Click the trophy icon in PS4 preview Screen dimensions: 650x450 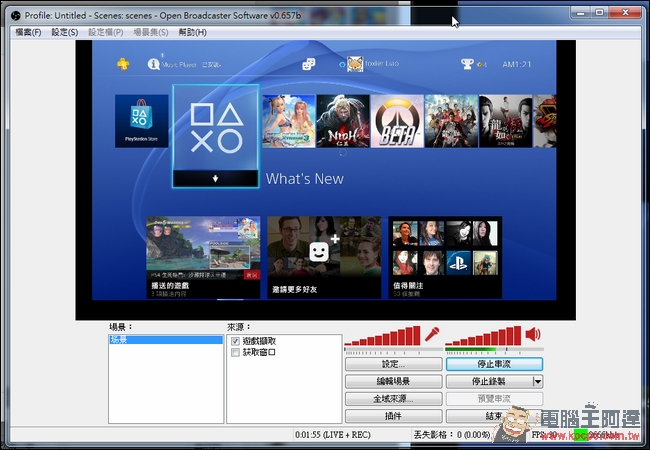467,64
